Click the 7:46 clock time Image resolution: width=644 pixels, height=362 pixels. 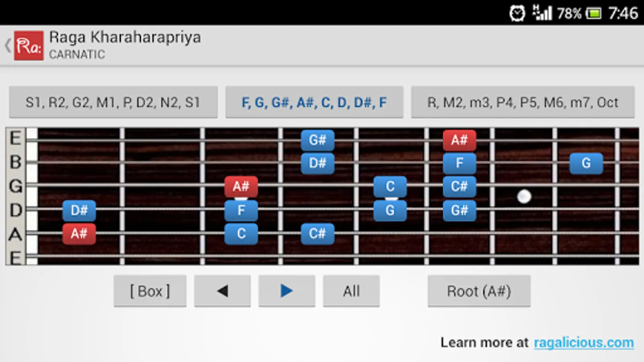[623, 13]
